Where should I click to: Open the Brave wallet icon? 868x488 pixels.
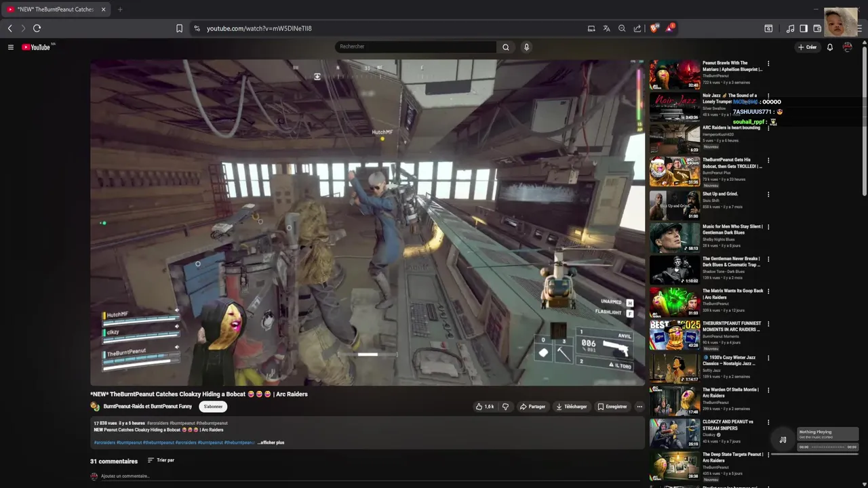[x=817, y=28]
